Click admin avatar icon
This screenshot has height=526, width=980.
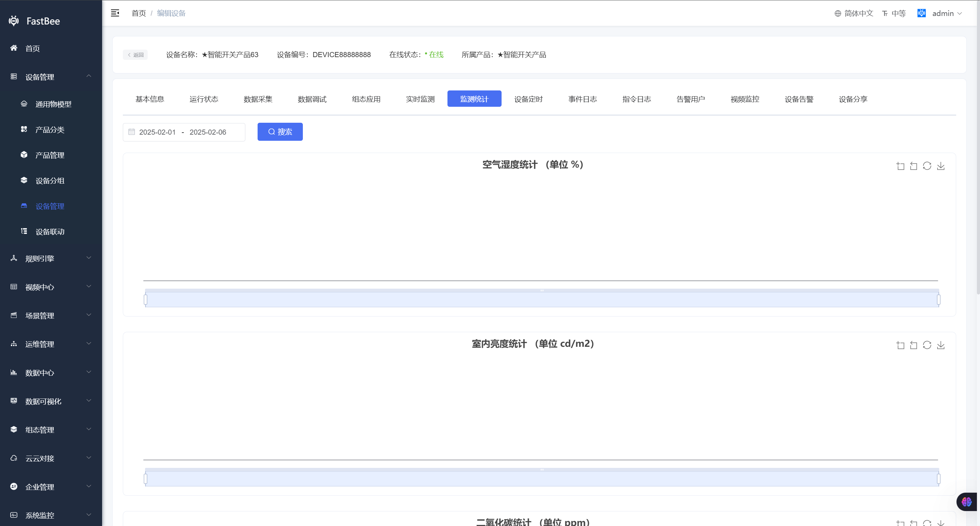pos(921,13)
